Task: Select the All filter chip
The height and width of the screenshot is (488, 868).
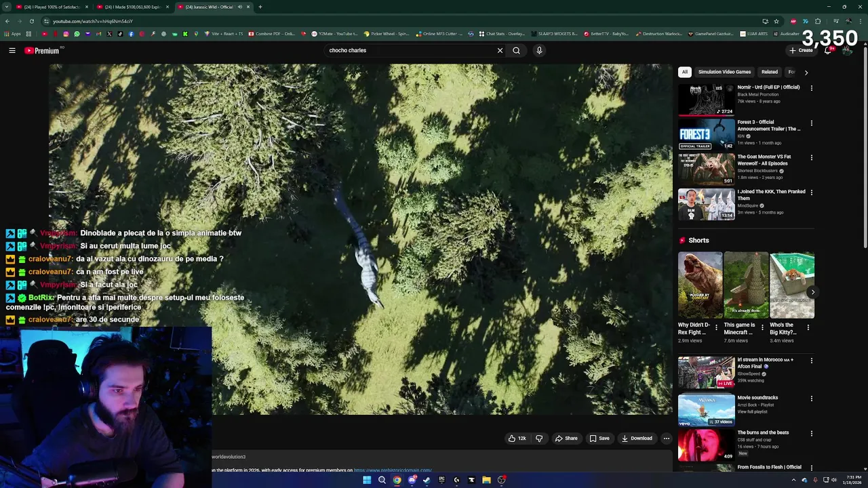Action: [x=685, y=72]
